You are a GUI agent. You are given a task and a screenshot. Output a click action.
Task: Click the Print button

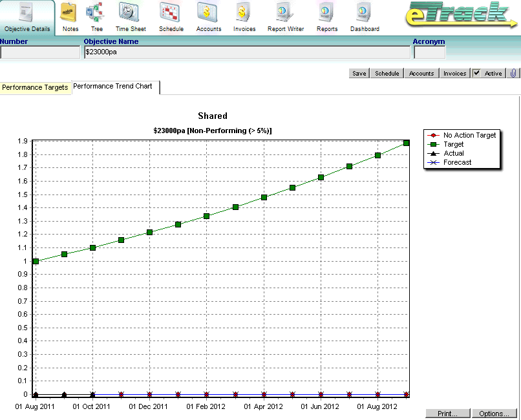447,413
